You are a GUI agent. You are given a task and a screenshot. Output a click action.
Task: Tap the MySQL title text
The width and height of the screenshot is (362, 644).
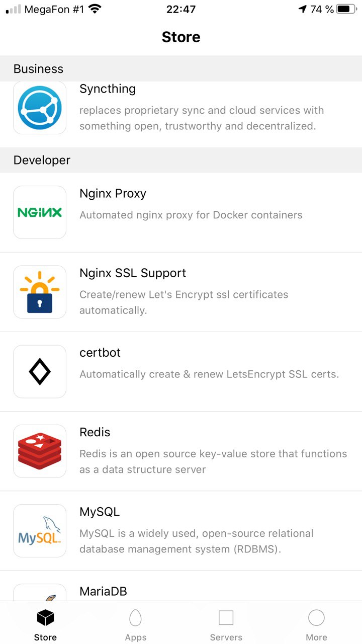(x=100, y=512)
